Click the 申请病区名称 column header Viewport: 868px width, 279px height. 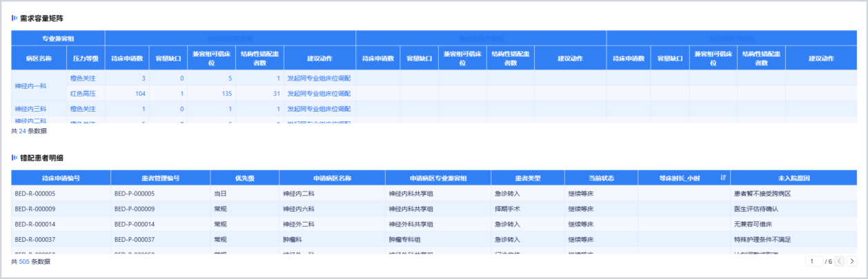333,178
